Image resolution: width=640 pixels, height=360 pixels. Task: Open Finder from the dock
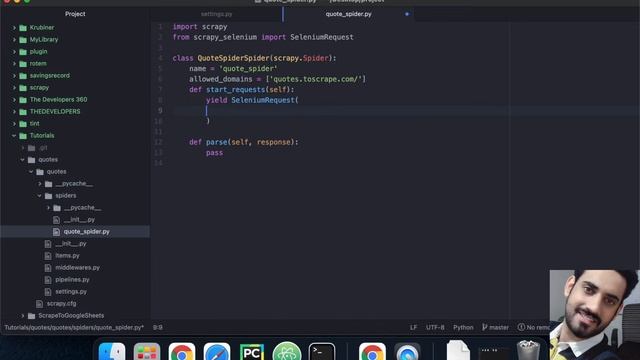112,351
